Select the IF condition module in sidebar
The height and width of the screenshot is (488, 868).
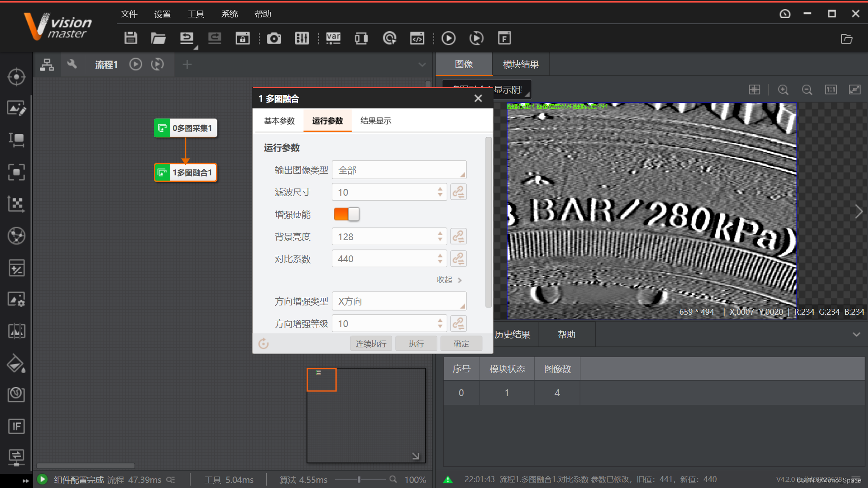[16, 427]
